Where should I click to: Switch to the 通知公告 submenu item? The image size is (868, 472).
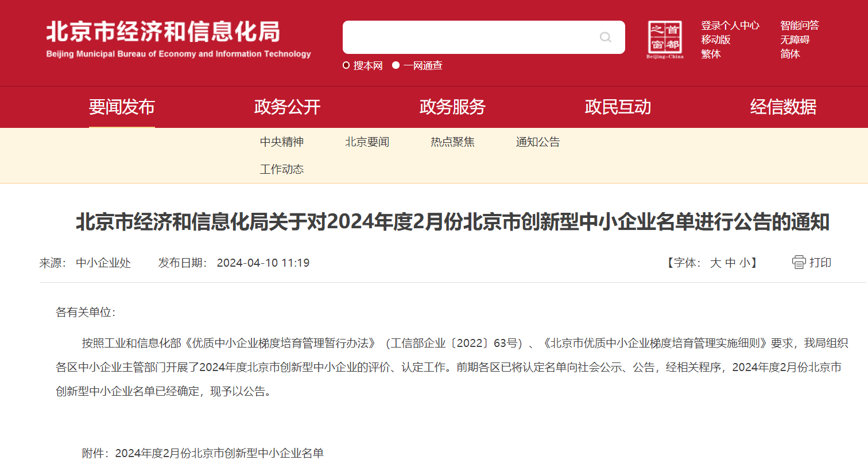[x=538, y=142]
